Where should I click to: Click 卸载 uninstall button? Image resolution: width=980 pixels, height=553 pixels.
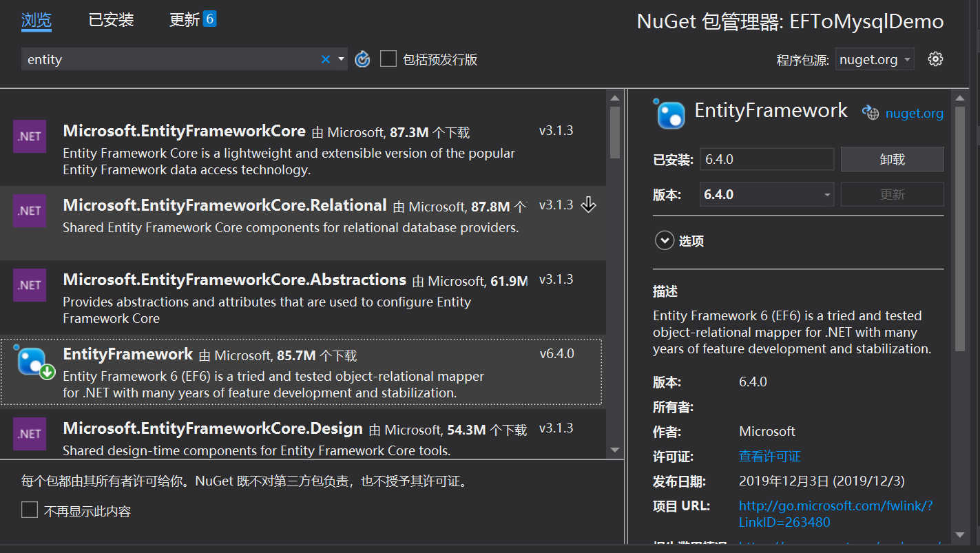(892, 159)
